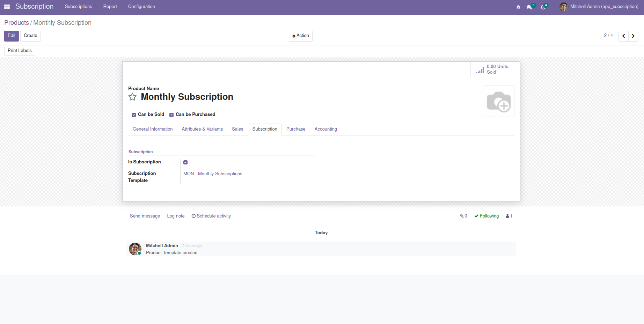Open the activities clock icon
This screenshot has height=324, width=644.
(543, 7)
